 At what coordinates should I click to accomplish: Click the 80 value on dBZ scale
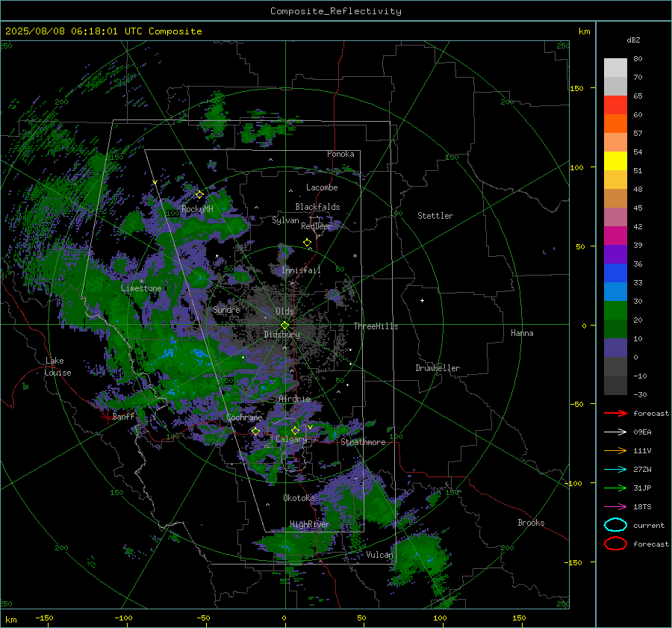pyautogui.click(x=638, y=59)
